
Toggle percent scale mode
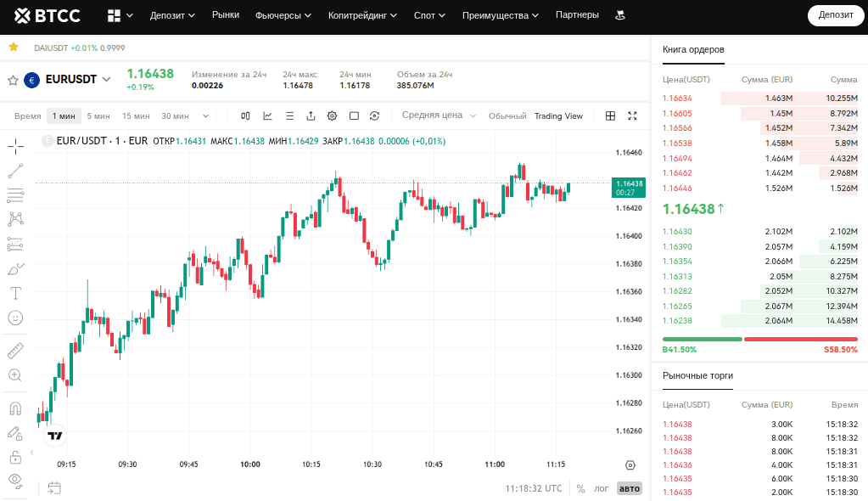(580, 489)
